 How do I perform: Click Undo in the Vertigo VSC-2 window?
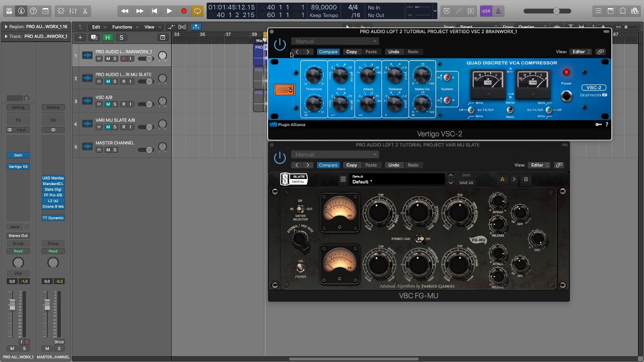(393, 52)
